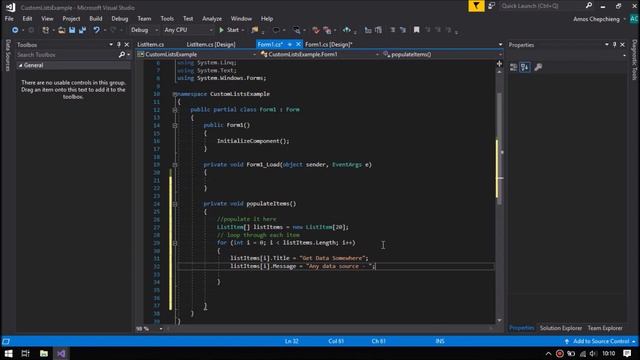Toggle Alphabetical sort in Properties panel
Viewport: 640px width, 360px height.
coord(525,67)
